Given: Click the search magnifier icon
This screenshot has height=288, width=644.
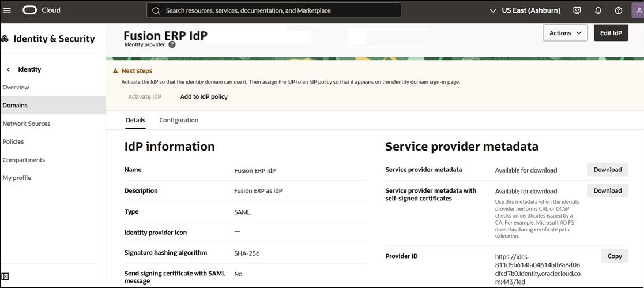Looking at the screenshot, I should pyautogui.click(x=156, y=11).
